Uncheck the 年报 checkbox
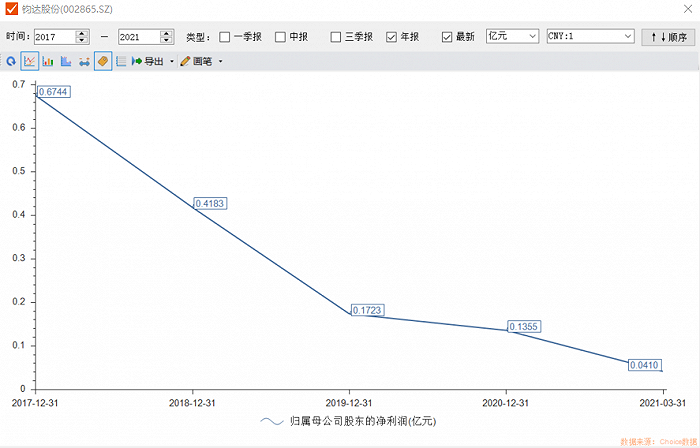Image resolution: width=700 pixels, height=448 pixels. [391, 37]
